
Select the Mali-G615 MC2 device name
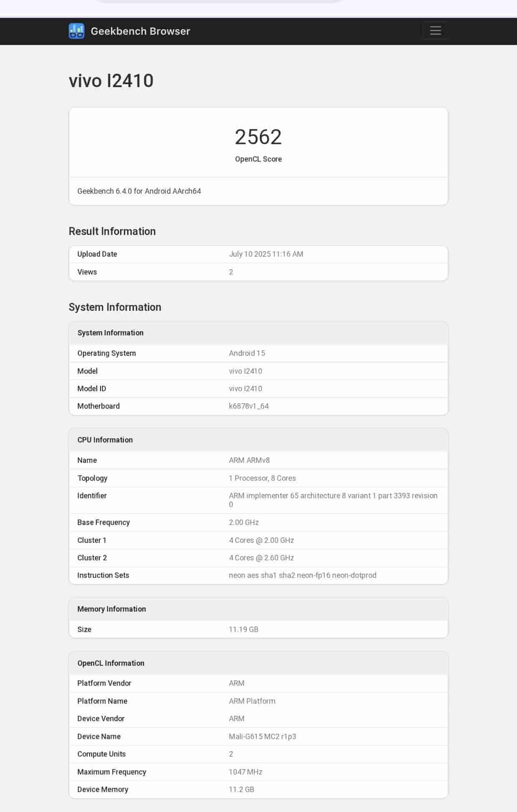262,737
